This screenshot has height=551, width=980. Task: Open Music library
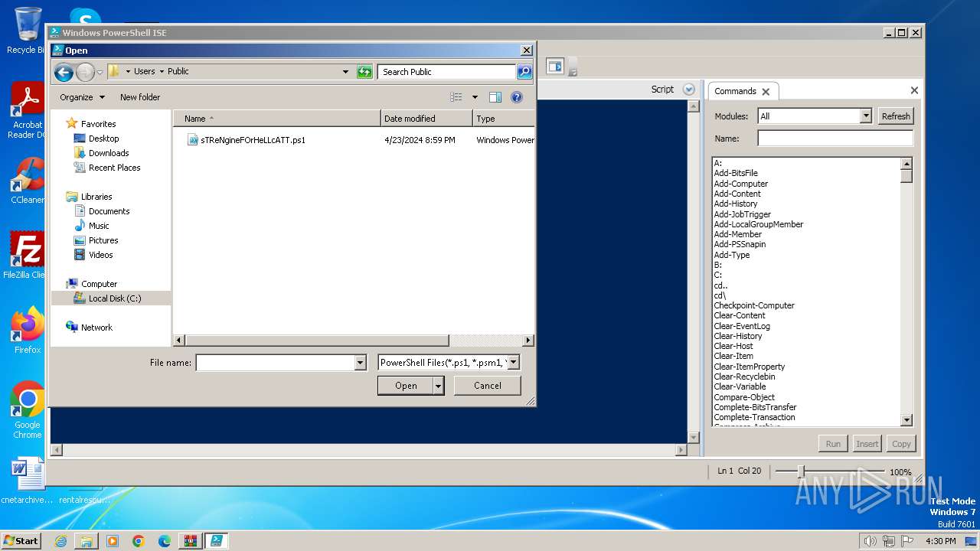coord(99,226)
